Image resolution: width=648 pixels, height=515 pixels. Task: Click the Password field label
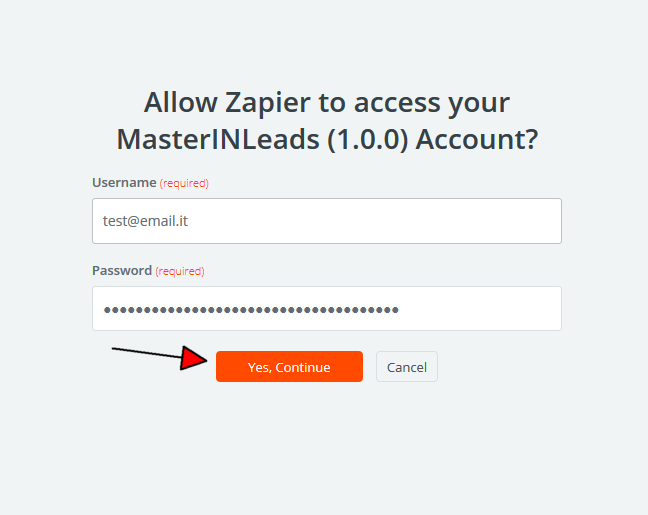tap(122, 271)
